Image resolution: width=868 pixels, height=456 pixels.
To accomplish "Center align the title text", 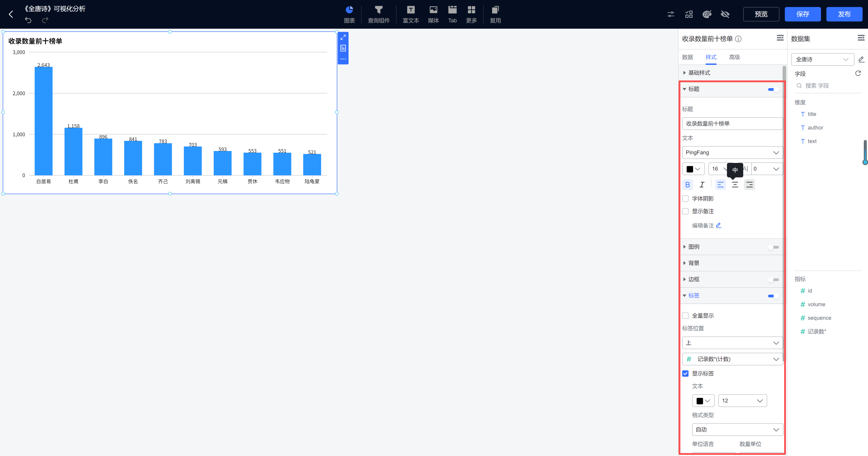I will coord(735,185).
